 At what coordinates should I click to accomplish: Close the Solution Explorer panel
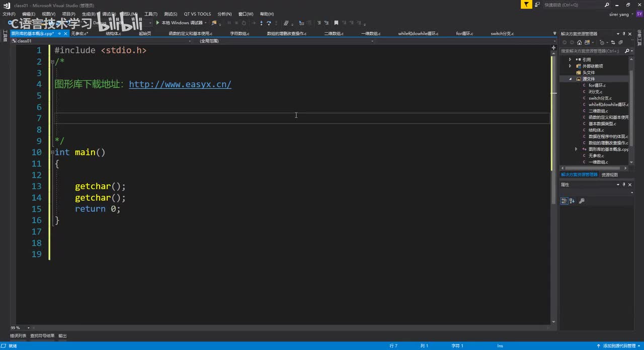pos(630,34)
